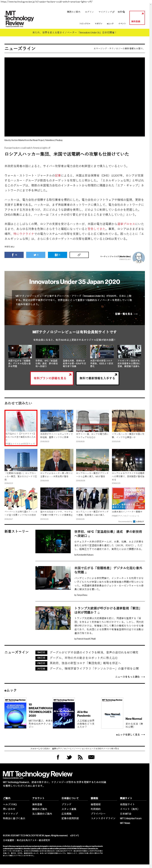Share the article via Twitter button
Image resolution: width=152 pixels, height=868 pixels.
click(35, 255)
